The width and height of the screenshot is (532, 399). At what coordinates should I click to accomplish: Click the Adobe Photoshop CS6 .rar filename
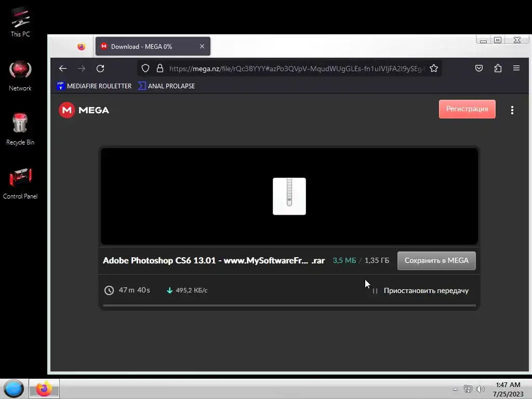[214, 260]
